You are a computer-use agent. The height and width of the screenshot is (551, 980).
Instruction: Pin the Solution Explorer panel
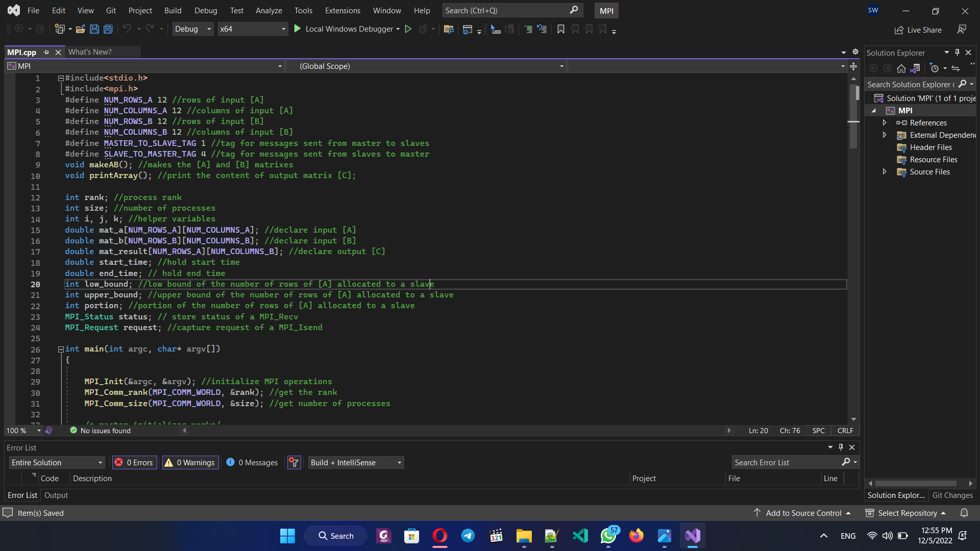point(957,53)
